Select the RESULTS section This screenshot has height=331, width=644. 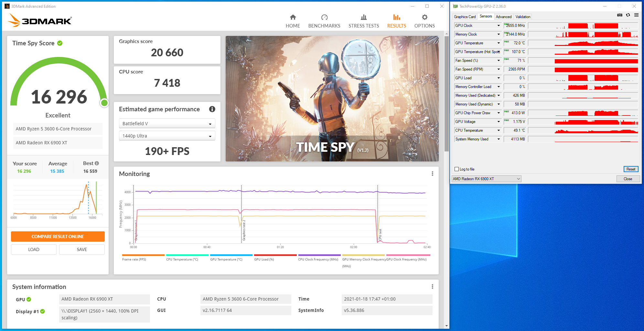pos(397,21)
